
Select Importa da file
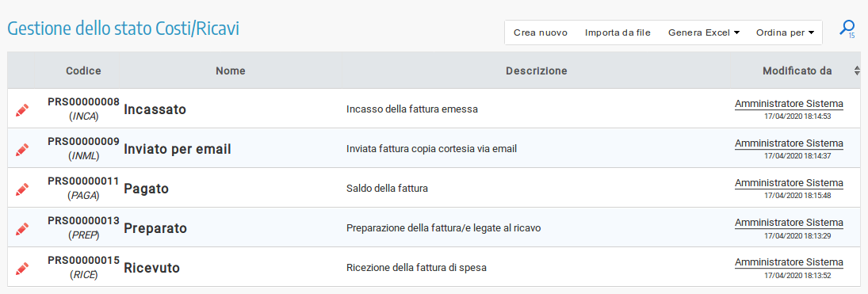click(x=618, y=32)
